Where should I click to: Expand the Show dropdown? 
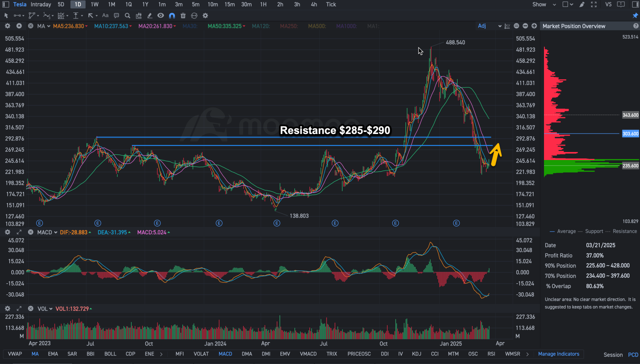pyautogui.click(x=544, y=4)
